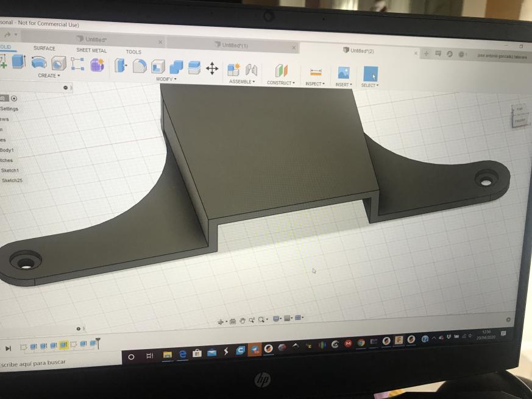Open the MODIFY dropdown menu

(x=166, y=79)
